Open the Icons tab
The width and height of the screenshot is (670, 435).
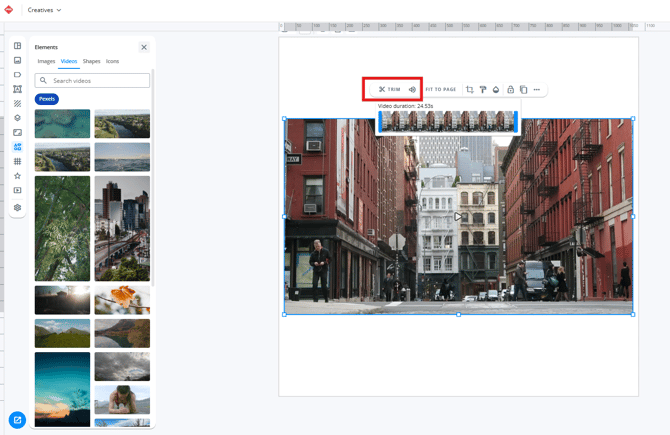(112, 61)
